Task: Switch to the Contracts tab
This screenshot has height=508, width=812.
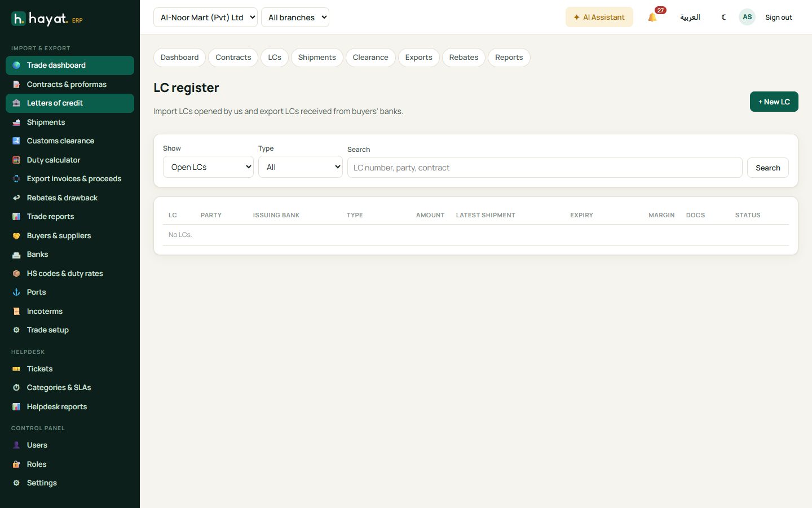Action: pyautogui.click(x=233, y=58)
